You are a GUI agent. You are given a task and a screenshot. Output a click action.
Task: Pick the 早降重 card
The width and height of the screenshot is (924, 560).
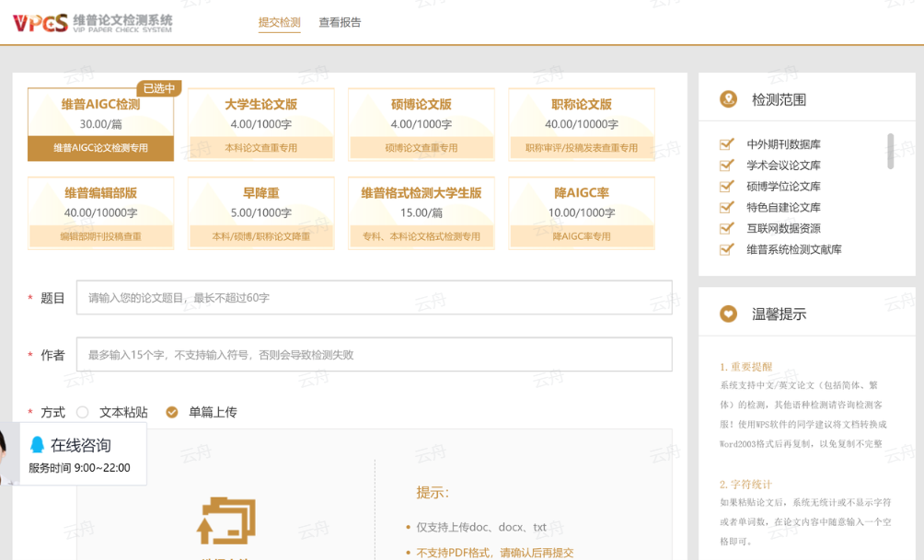pos(261,213)
